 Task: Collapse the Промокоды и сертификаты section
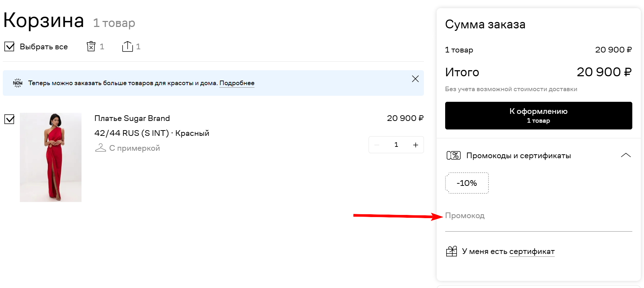point(626,155)
